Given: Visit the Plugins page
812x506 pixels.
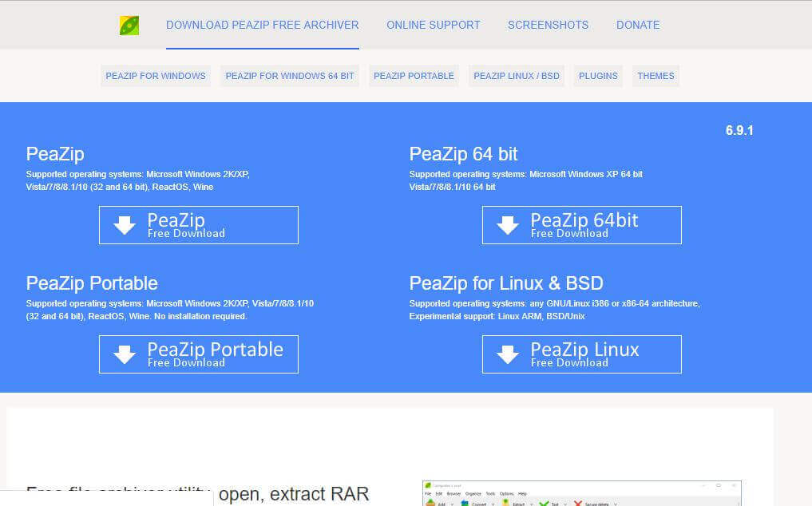Looking at the screenshot, I should (x=598, y=76).
